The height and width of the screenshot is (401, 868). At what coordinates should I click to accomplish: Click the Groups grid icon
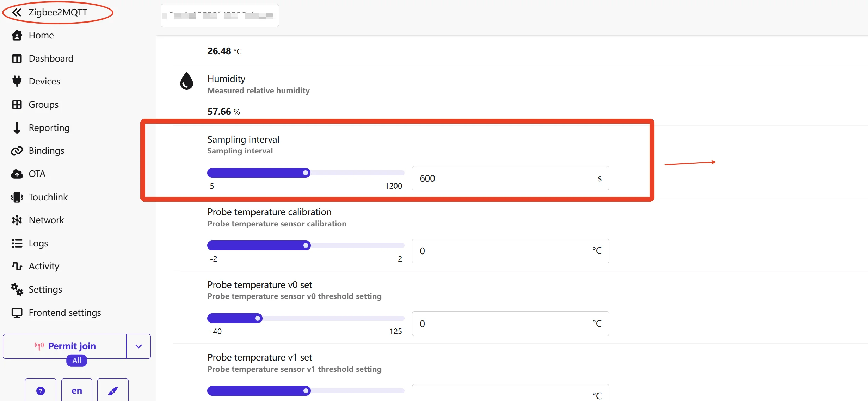coord(17,105)
